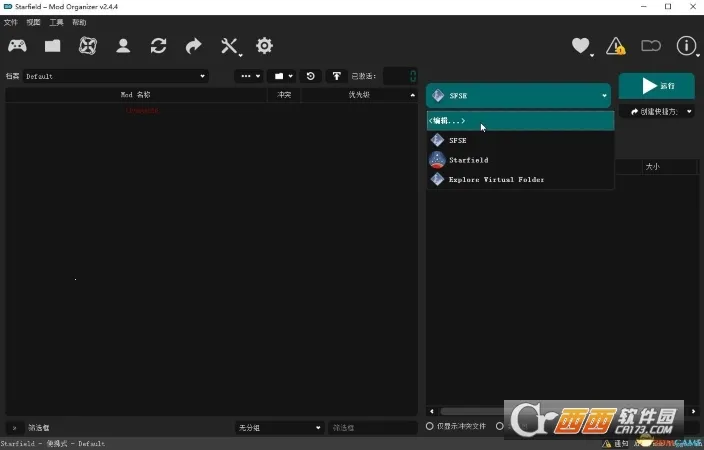
Task: Open notifications via warning triangle icon
Action: pyautogui.click(x=615, y=46)
